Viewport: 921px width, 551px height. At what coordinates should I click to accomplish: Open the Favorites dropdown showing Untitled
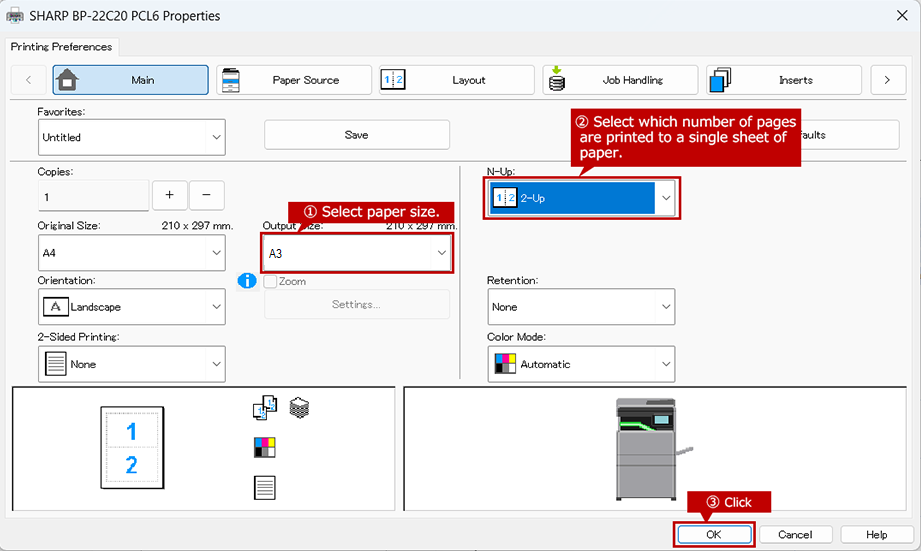coord(132,137)
